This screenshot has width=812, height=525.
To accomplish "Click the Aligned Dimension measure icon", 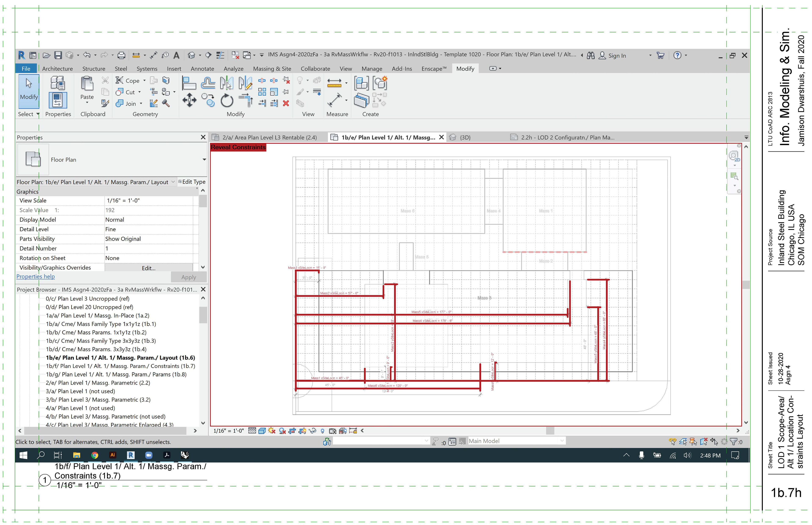I will 334,101.
